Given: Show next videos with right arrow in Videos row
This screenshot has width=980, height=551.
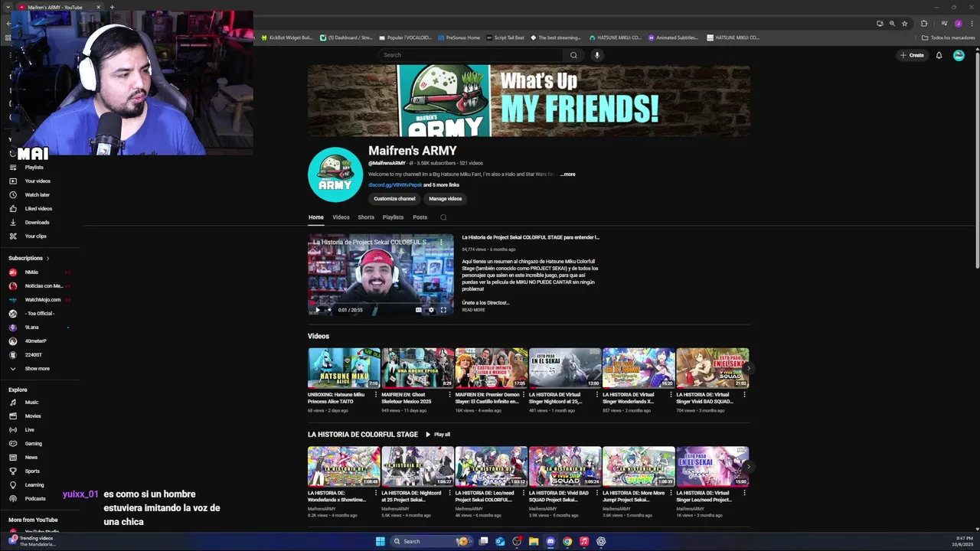Looking at the screenshot, I should [748, 368].
